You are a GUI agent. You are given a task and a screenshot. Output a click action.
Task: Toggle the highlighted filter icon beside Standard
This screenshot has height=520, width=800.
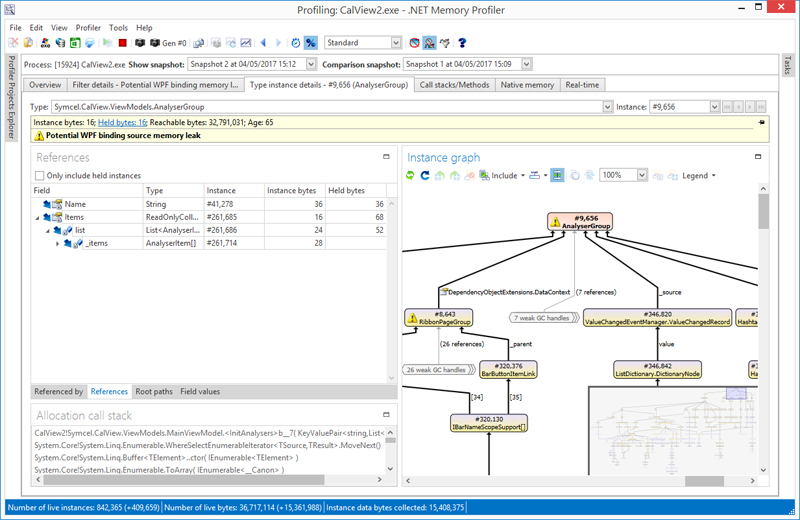(430, 43)
